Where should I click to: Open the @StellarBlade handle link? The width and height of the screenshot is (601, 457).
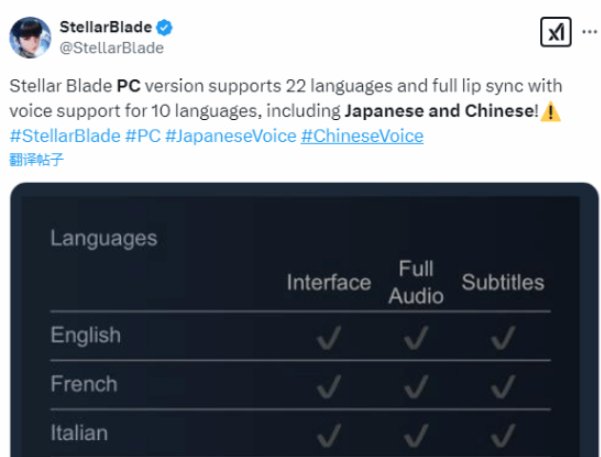point(112,46)
